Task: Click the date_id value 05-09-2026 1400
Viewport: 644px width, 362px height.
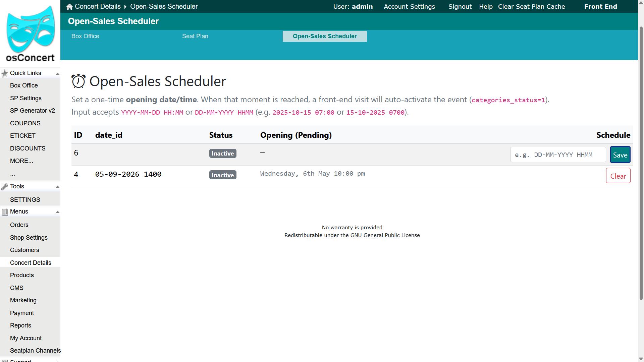Action: pyautogui.click(x=128, y=174)
